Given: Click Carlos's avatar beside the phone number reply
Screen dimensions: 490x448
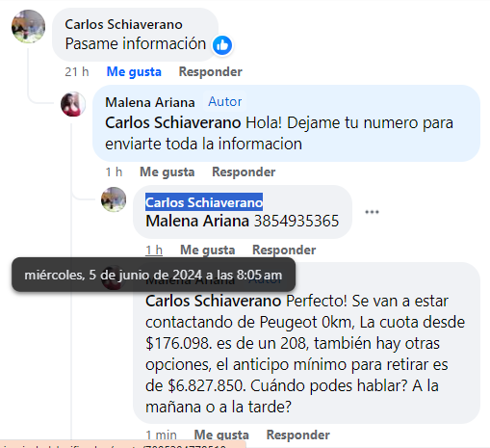Looking at the screenshot, I should [x=114, y=199].
